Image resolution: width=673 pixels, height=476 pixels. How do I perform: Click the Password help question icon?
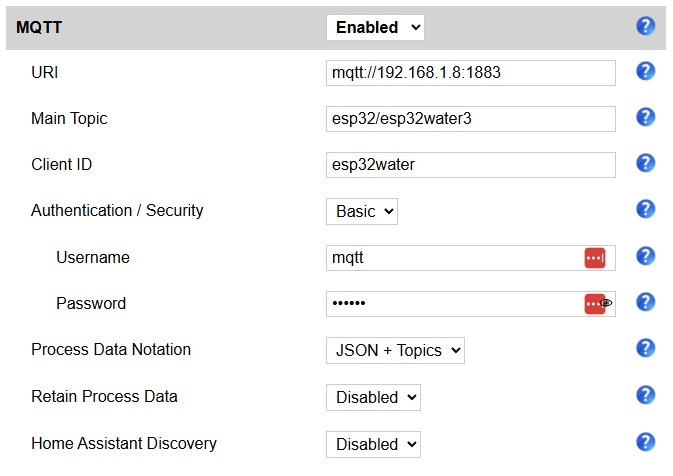tap(646, 302)
